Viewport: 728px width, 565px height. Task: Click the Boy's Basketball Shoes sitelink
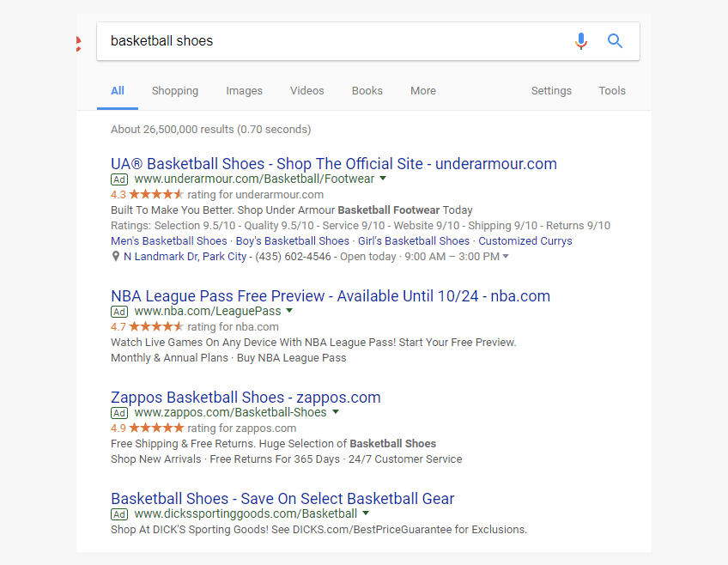tap(293, 241)
